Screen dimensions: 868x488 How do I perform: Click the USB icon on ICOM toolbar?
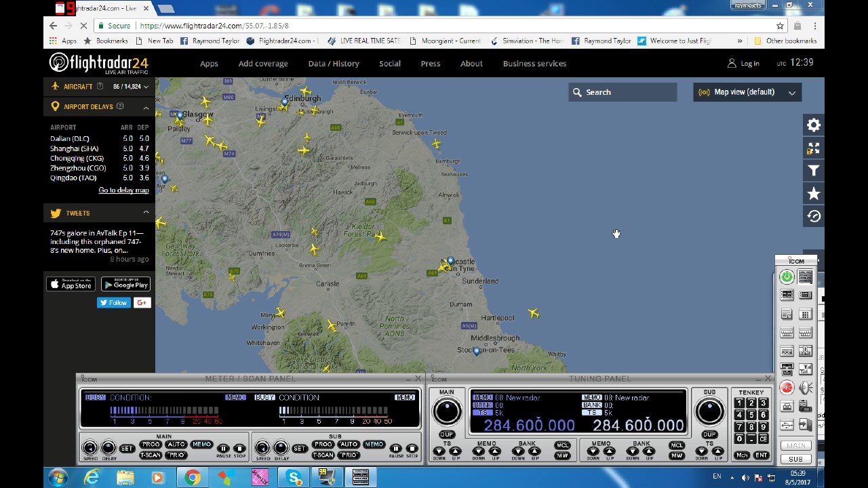point(786,425)
